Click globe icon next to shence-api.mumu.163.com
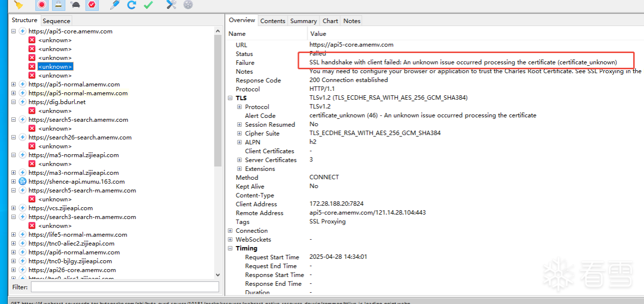 coord(22,181)
